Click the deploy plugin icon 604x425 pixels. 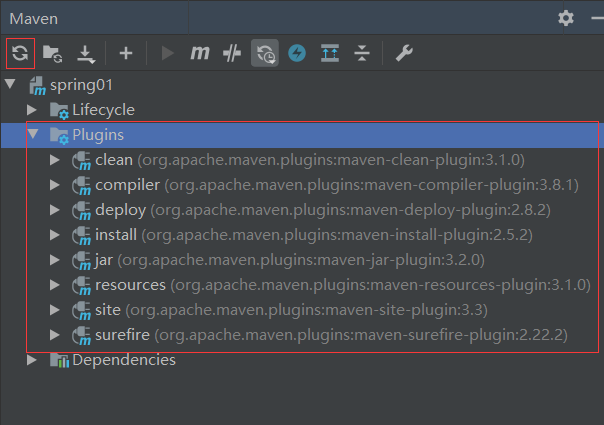[x=81, y=211]
